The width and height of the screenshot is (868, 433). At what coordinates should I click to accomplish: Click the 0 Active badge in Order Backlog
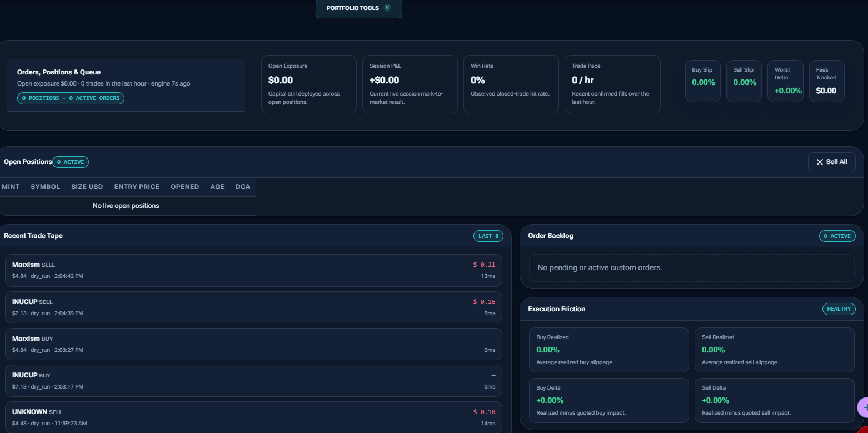pyautogui.click(x=837, y=236)
